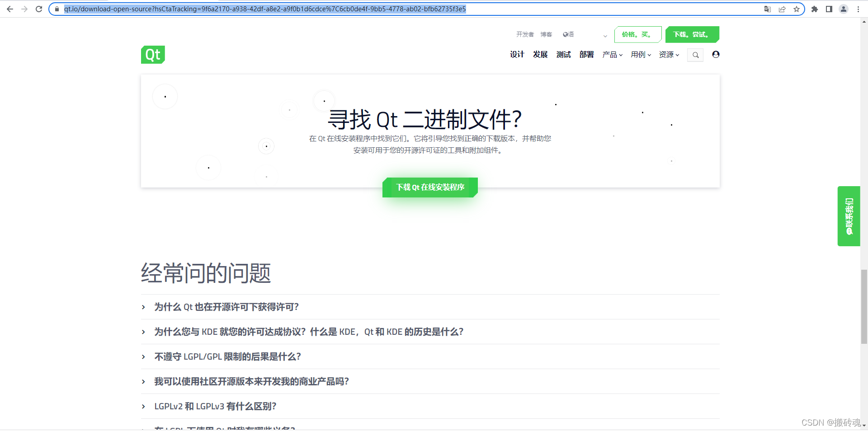Select the address bar URL

click(x=265, y=9)
